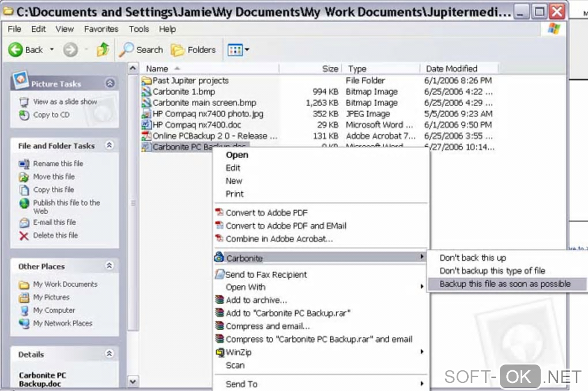Open the Views icon dropdown
The width and height of the screenshot is (588, 391).
[238, 50]
